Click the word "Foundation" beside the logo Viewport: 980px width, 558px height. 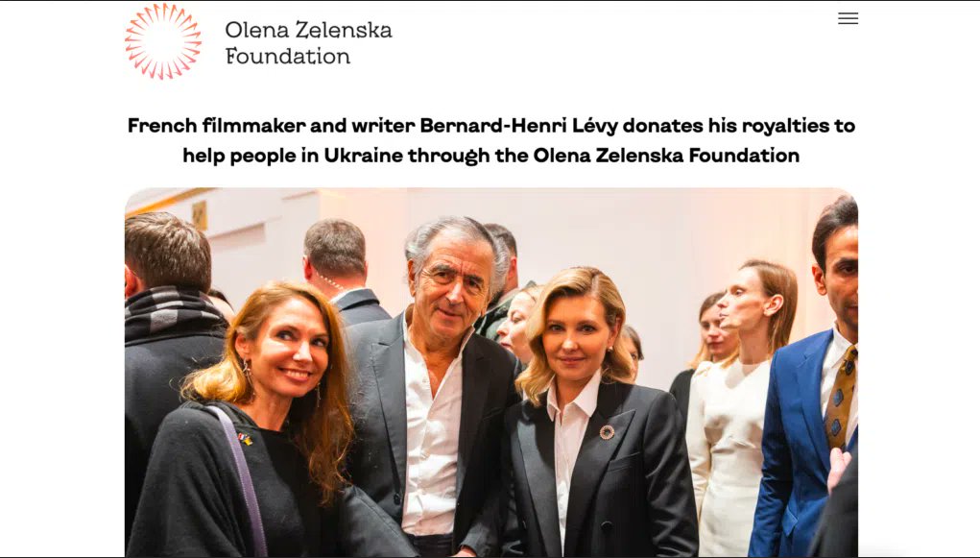coord(288,57)
